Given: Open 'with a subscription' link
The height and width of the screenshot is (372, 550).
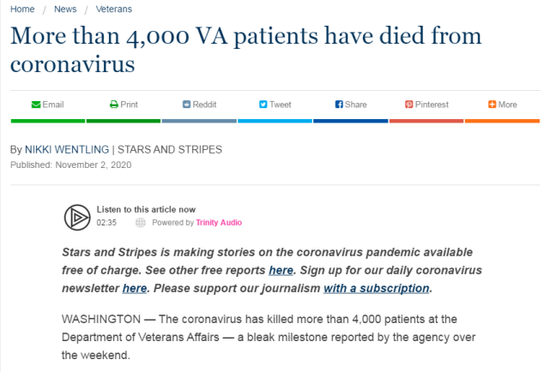Looking at the screenshot, I should pos(376,288).
